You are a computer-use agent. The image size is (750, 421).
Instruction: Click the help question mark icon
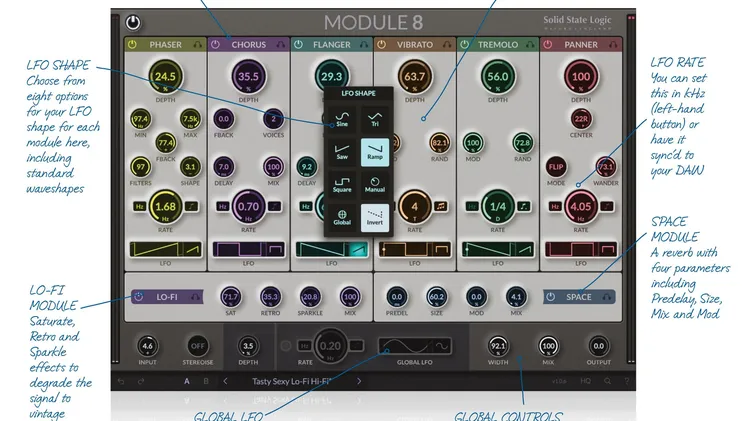[627, 381]
